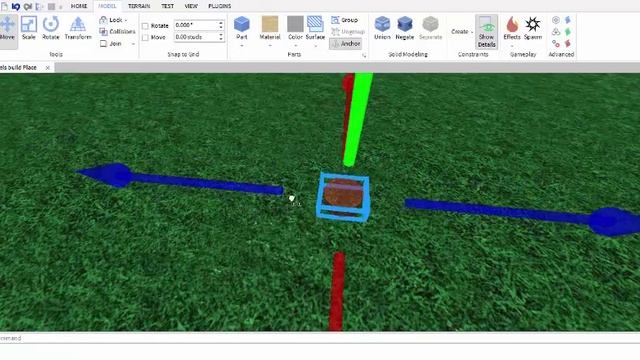Image resolution: width=640 pixels, height=360 pixels.
Task: Close the build Place document tab
Action: click(x=47, y=68)
